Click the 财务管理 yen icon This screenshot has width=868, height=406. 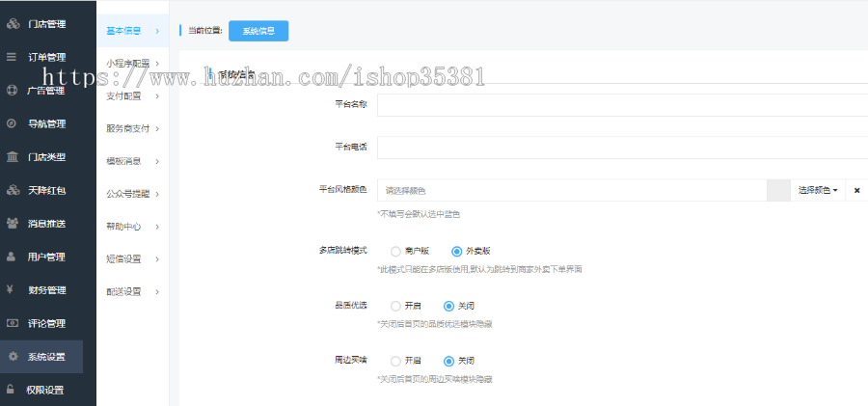[10, 289]
